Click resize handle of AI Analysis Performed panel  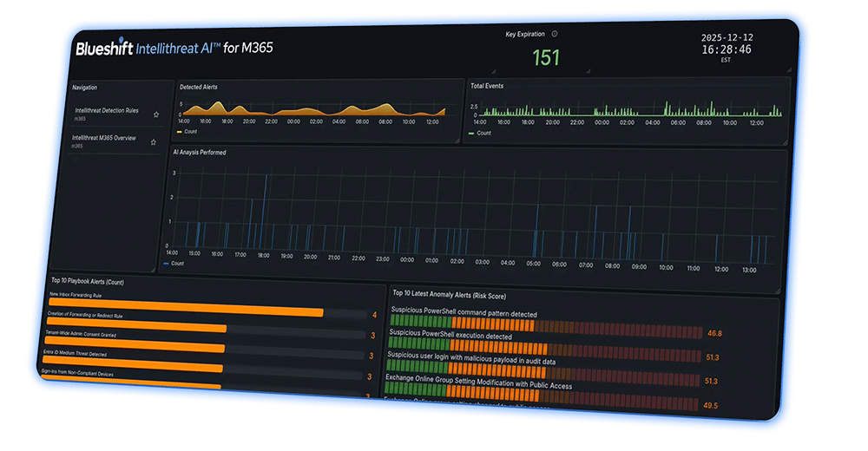(x=778, y=291)
